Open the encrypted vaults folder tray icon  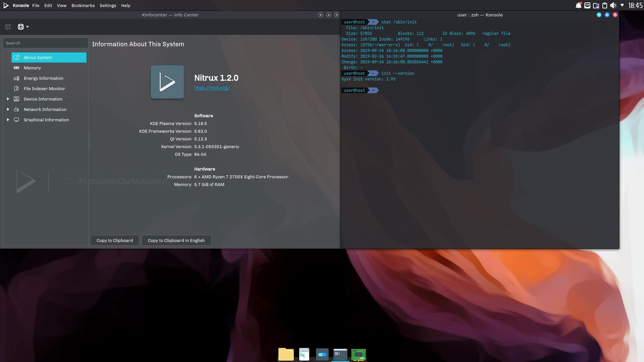[596, 5]
